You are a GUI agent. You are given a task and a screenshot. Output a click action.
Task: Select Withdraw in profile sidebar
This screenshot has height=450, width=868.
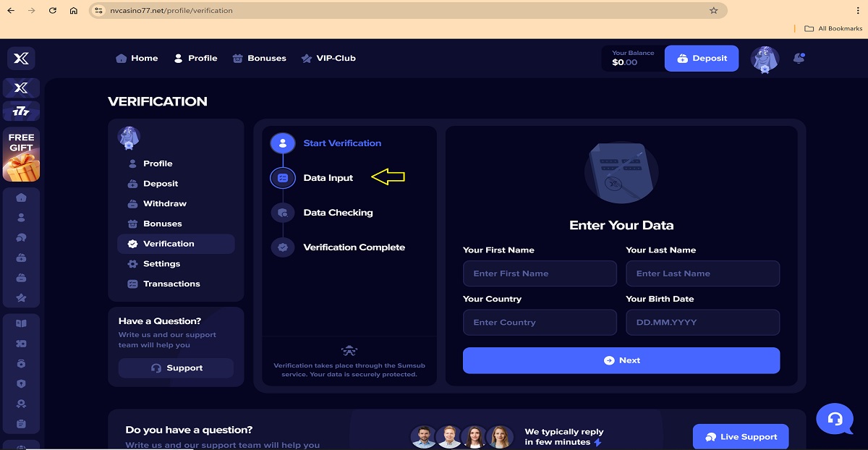tap(164, 203)
